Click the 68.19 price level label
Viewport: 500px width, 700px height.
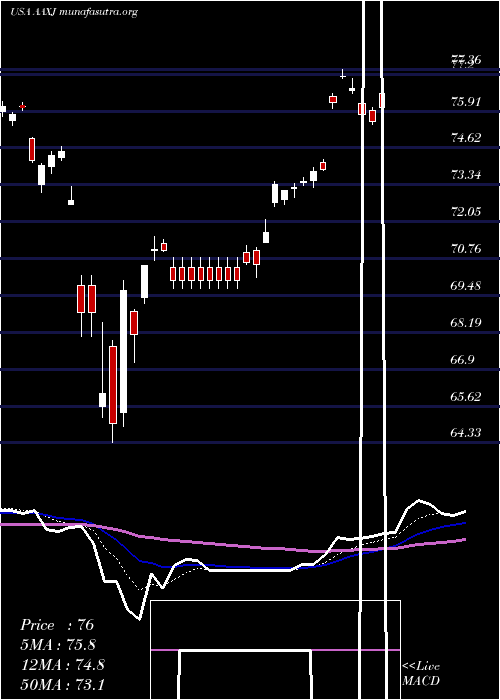466,322
